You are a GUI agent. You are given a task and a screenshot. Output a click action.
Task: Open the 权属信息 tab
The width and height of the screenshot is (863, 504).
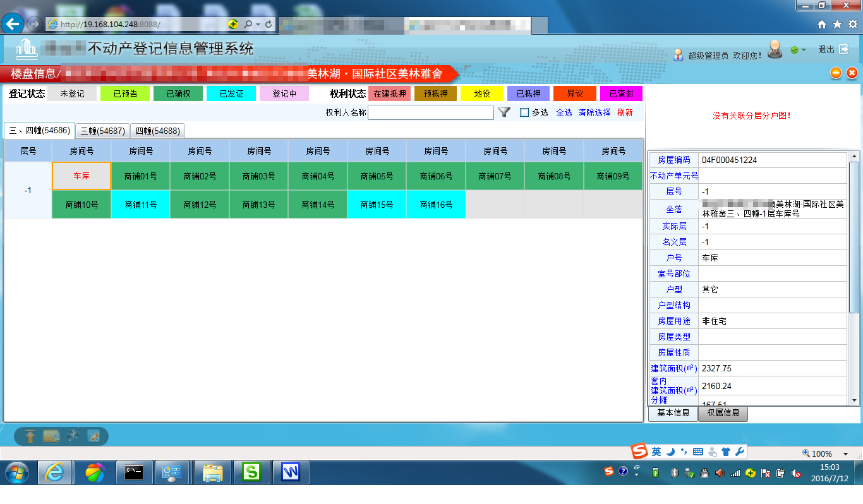pos(723,413)
